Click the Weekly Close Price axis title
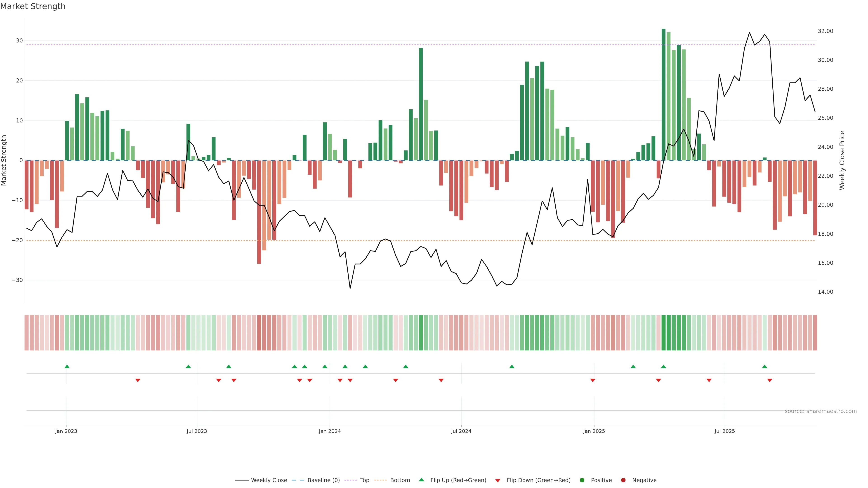 (842, 160)
